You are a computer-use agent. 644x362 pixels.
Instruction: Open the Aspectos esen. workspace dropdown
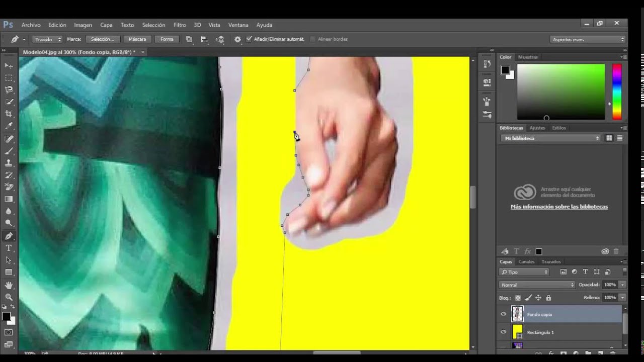[x=588, y=39]
